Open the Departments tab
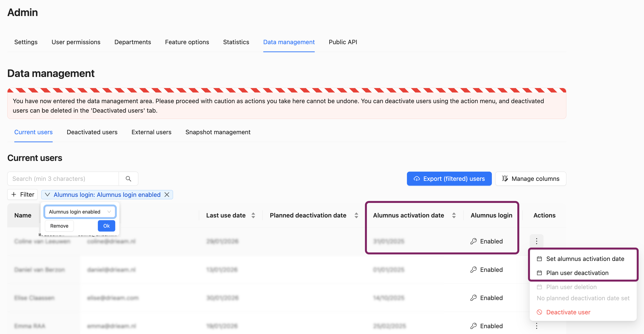The height and width of the screenshot is (334, 644). click(x=133, y=42)
